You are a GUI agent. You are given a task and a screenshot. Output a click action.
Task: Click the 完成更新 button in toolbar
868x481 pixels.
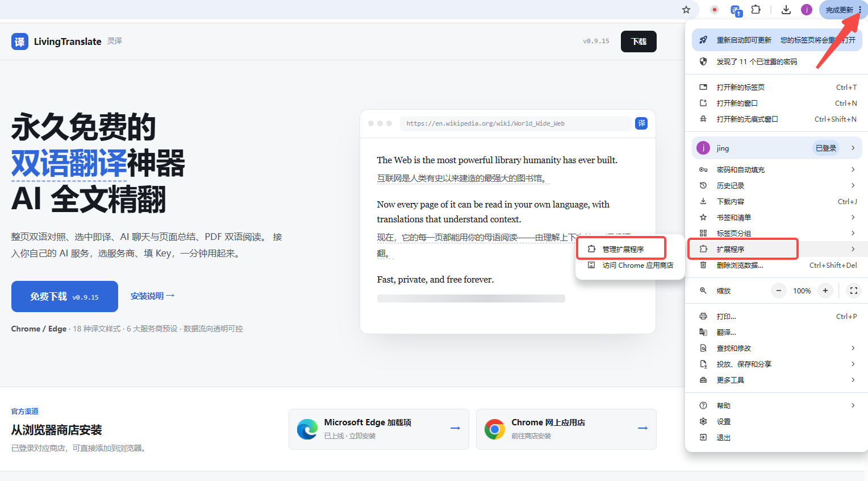tap(843, 10)
